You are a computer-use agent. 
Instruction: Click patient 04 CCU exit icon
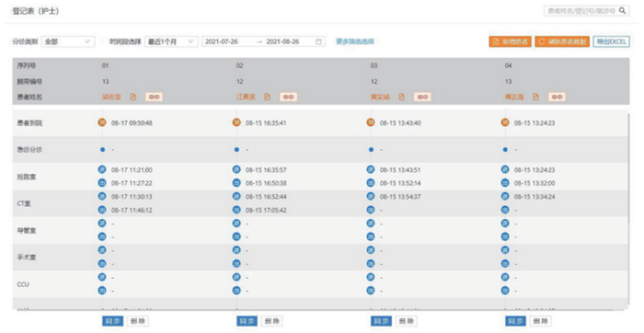point(505,291)
